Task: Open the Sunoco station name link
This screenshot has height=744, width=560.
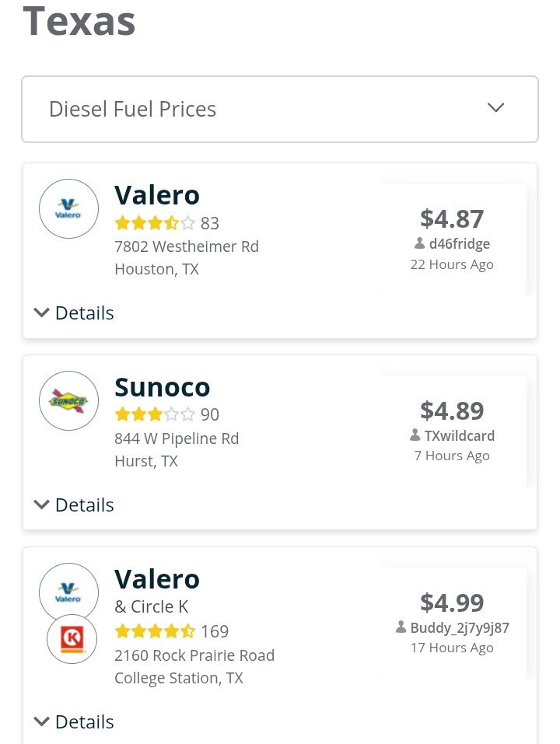Action: click(x=163, y=386)
